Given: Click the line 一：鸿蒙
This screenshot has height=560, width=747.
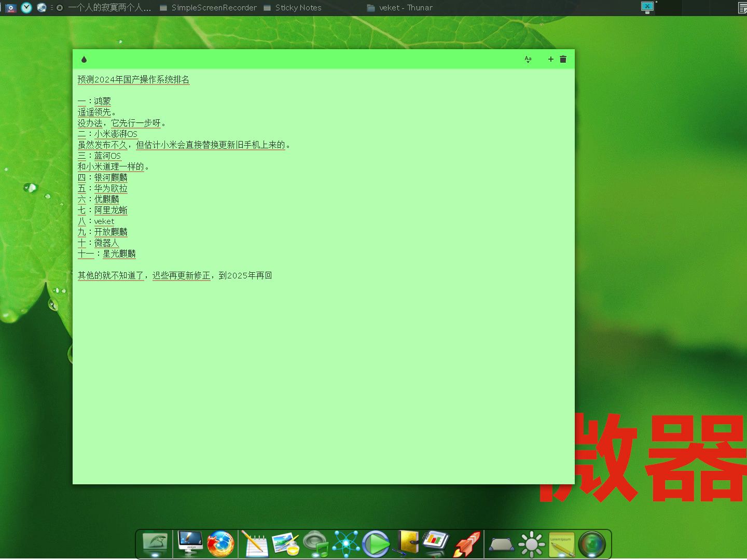Looking at the screenshot, I should tap(94, 101).
